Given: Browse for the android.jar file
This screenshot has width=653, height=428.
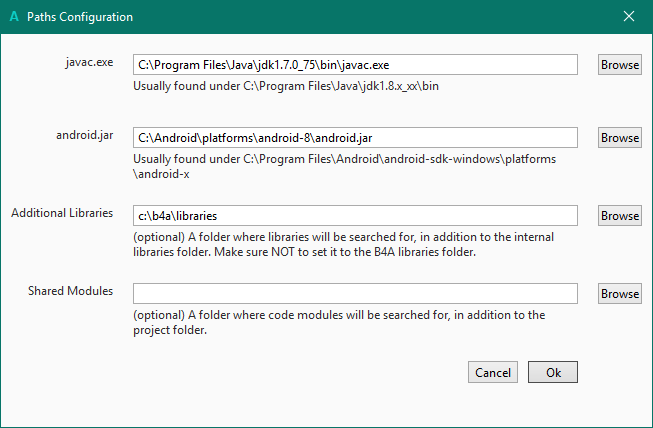Looking at the screenshot, I should click(x=620, y=138).
